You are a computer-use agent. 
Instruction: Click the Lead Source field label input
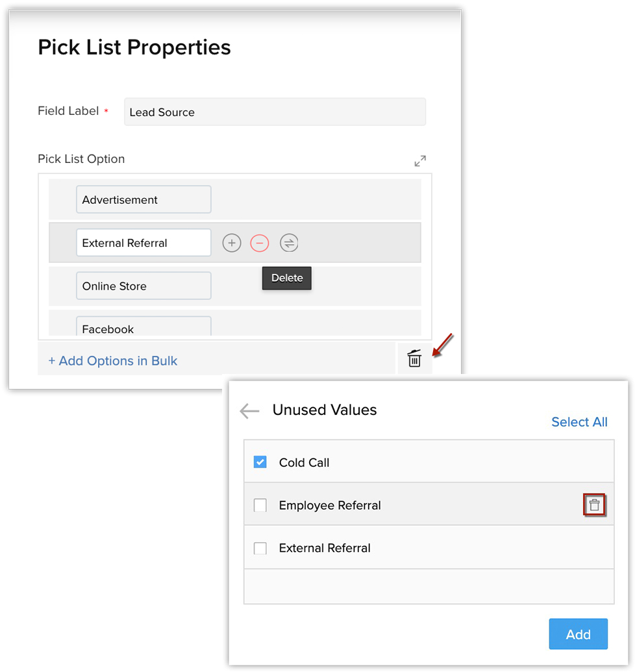(275, 112)
